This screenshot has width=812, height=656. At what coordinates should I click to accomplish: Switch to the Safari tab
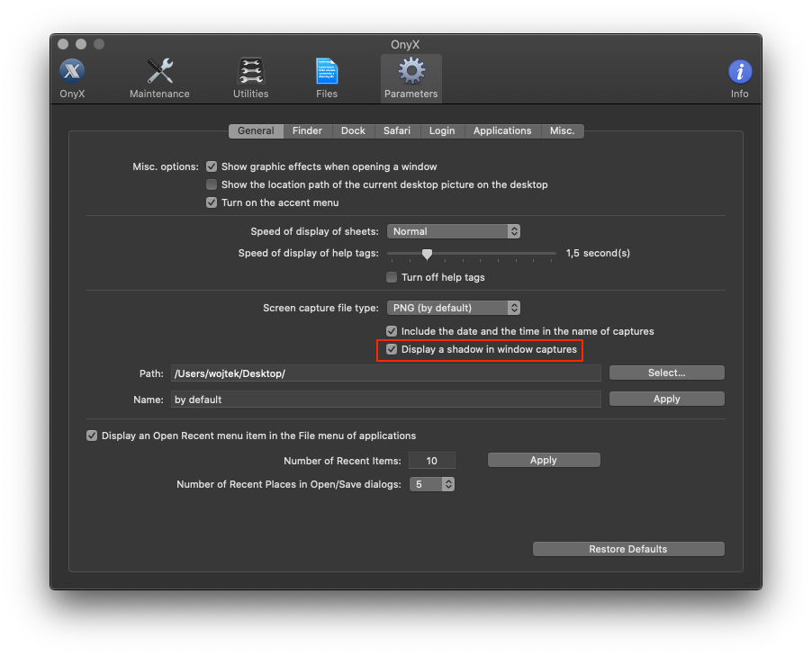pyautogui.click(x=397, y=131)
